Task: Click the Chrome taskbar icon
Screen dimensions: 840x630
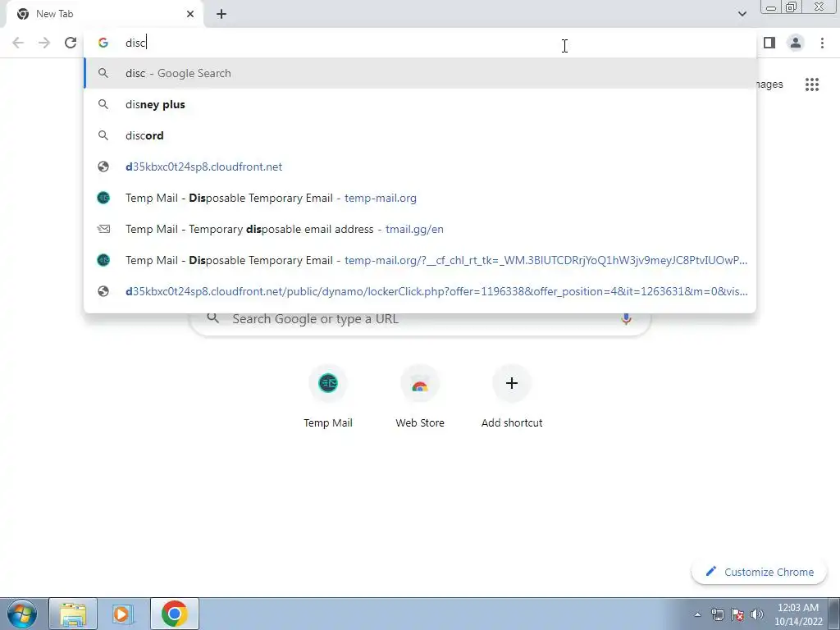Action: 174,614
